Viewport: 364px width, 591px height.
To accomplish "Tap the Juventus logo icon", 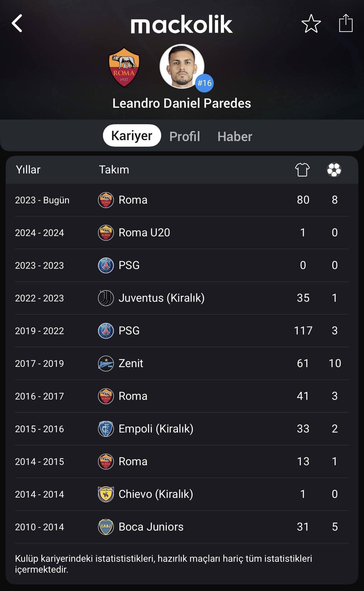I will (106, 298).
